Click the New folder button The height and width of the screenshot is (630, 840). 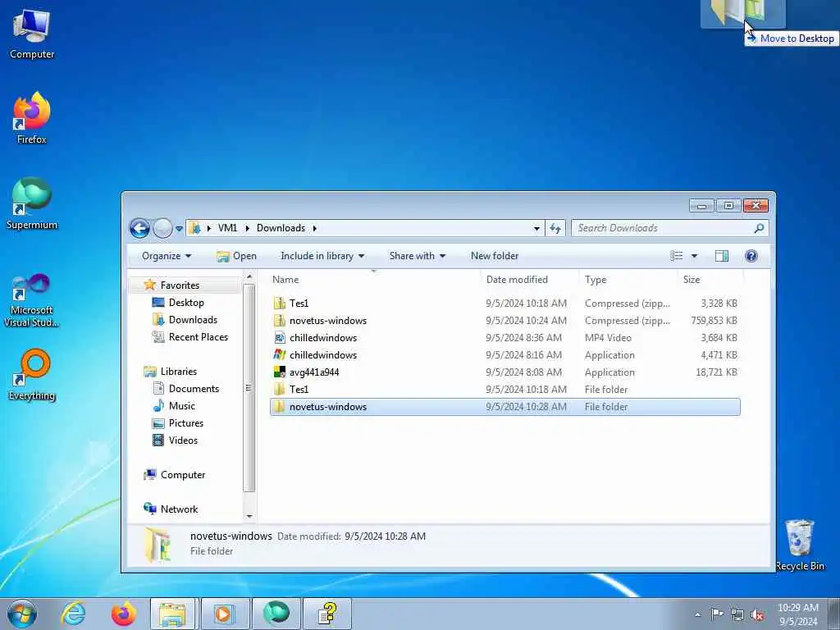click(x=495, y=256)
